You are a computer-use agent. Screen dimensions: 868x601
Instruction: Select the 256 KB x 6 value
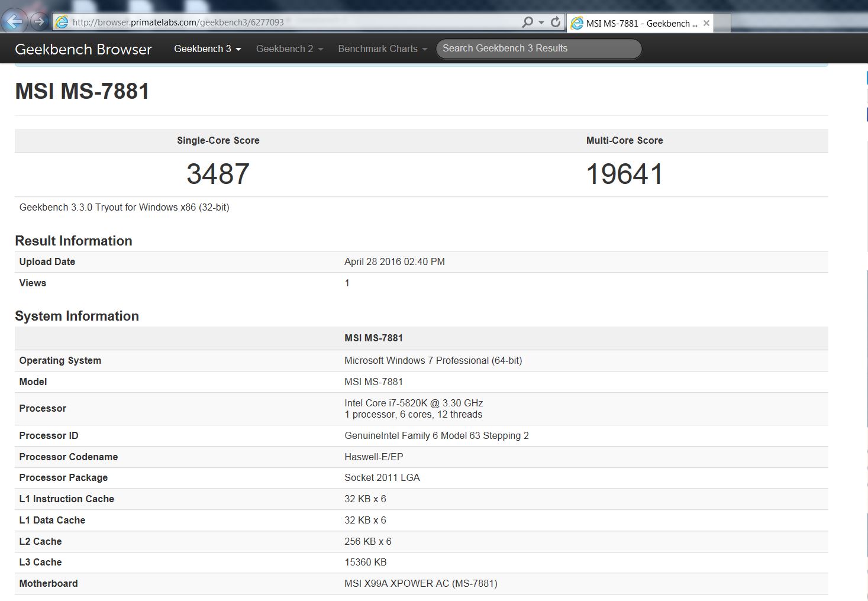click(368, 541)
